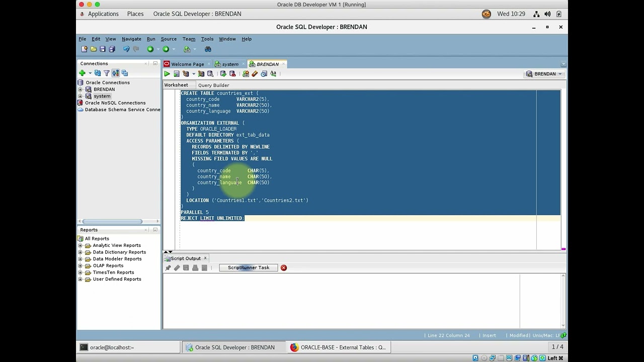
Task: Open Applications in the top panel
Action: [x=103, y=14]
